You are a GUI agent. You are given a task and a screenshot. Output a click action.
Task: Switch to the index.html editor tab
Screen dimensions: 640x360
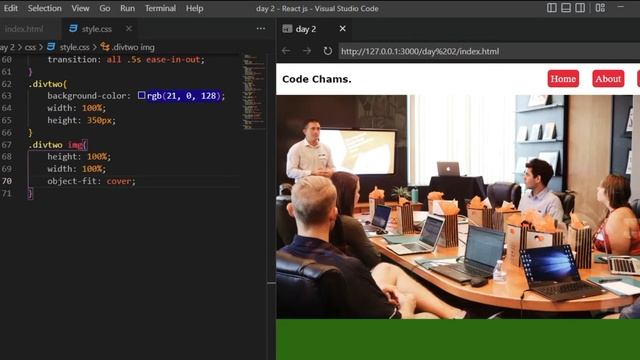pyautogui.click(x=24, y=29)
